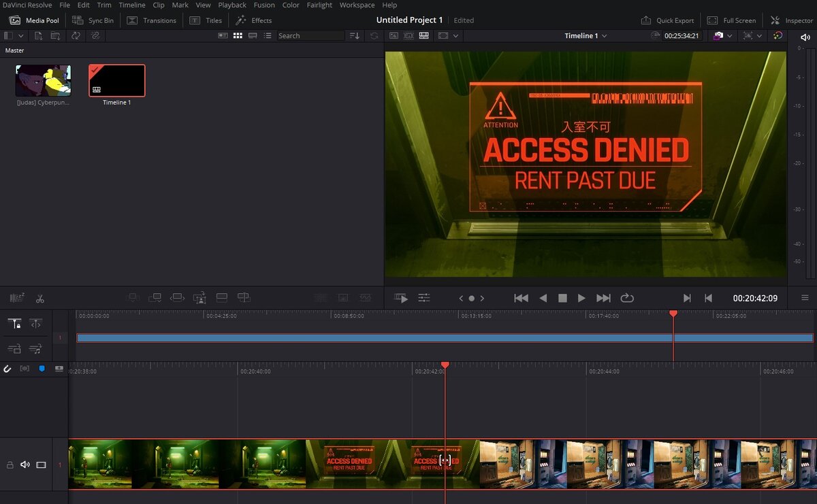817x504 pixels.
Task: Switch viewer to Full Screen
Action: (731, 20)
